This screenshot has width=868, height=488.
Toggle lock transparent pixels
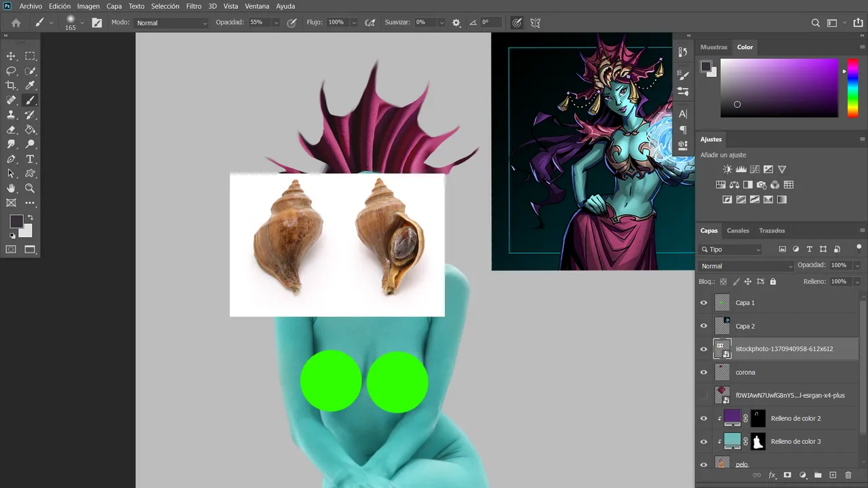[724, 281]
